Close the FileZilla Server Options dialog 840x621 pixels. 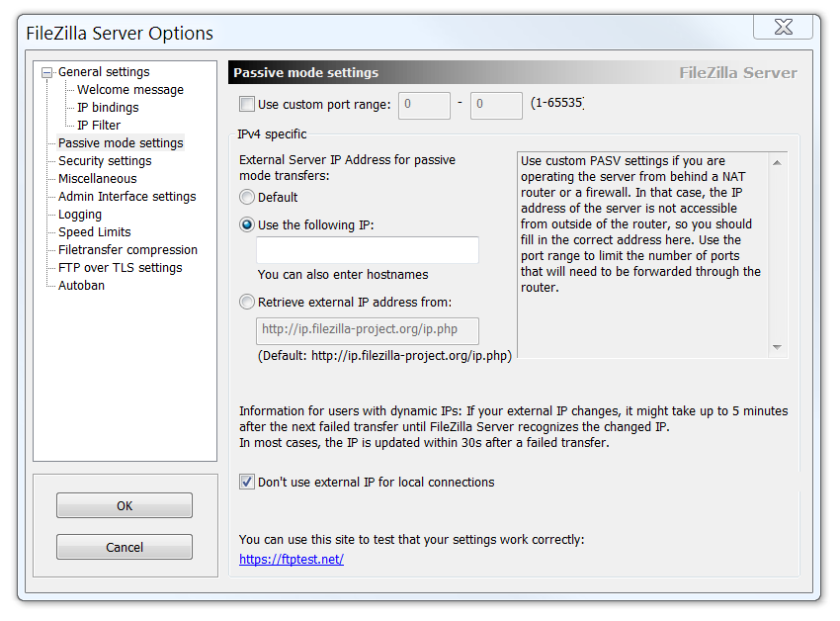[x=784, y=27]
